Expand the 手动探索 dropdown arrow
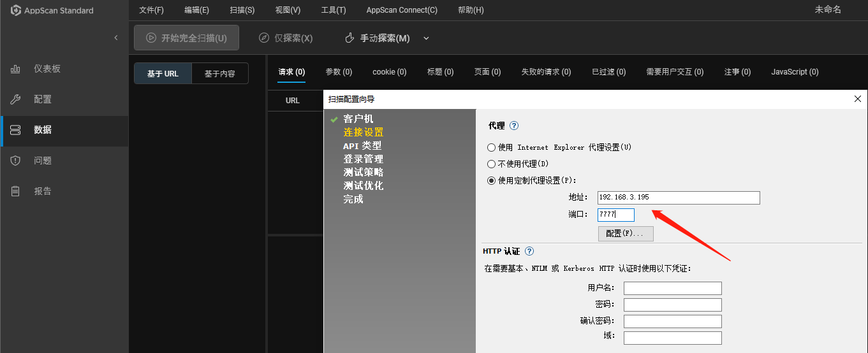 pos(427,38)
